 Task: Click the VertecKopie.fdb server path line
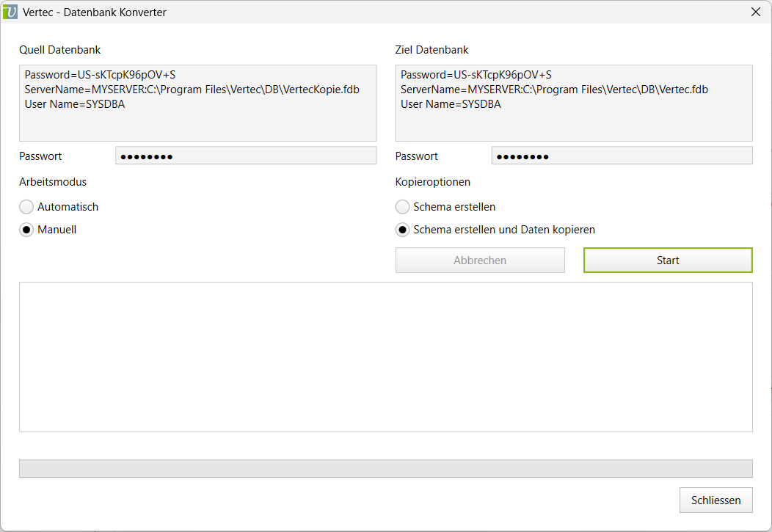192,90
